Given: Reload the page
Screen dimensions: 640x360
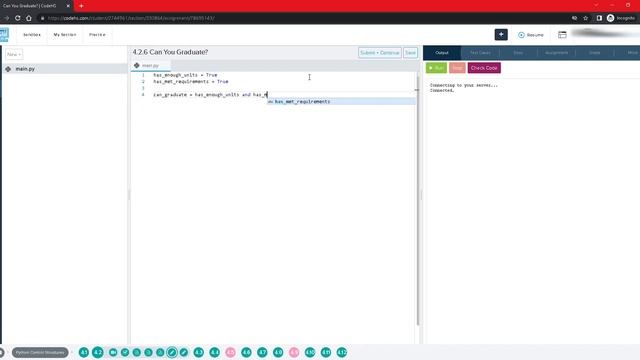Looking at the screenshot, I should (18, 18).
